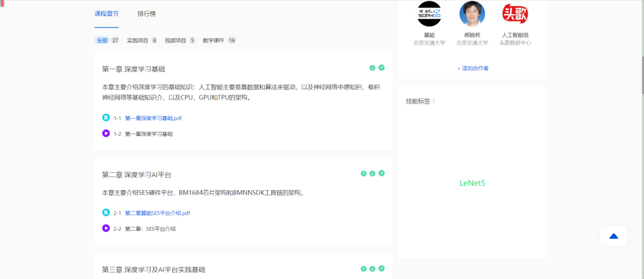Screen dimensions: 644x279
Task: Filter by 实践项目 category
Action: (x=142, y=41)
